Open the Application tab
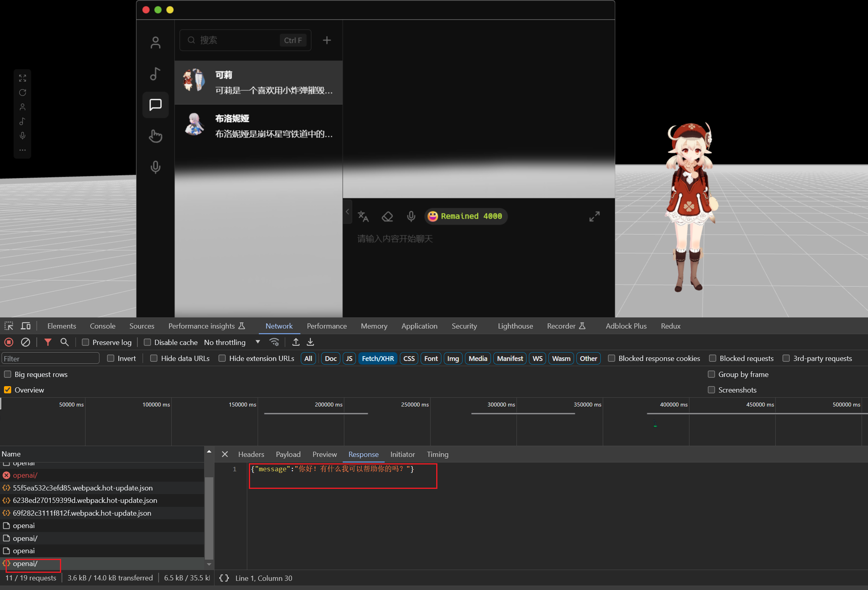This screenshot has width=868, height=590. pos(419,326)
